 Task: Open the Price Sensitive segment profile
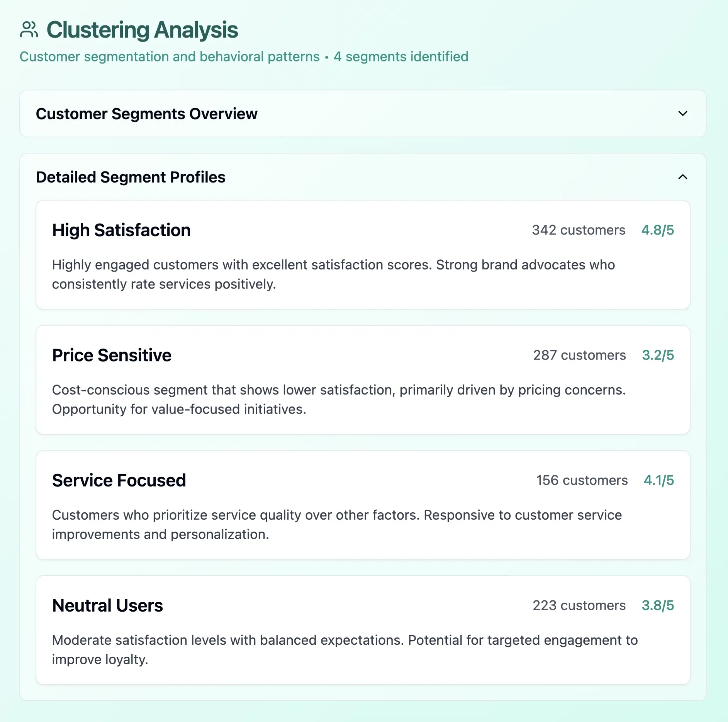click(x=363, y=380)
